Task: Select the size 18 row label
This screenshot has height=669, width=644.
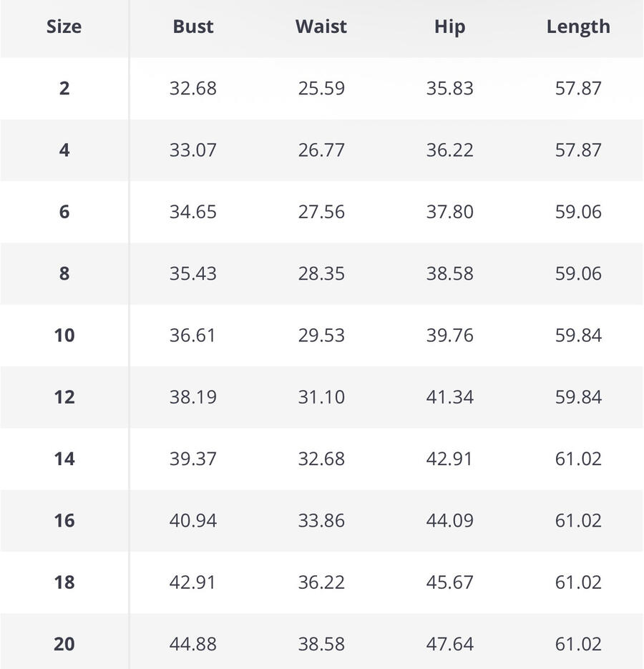Action: [x=64, y=582]
